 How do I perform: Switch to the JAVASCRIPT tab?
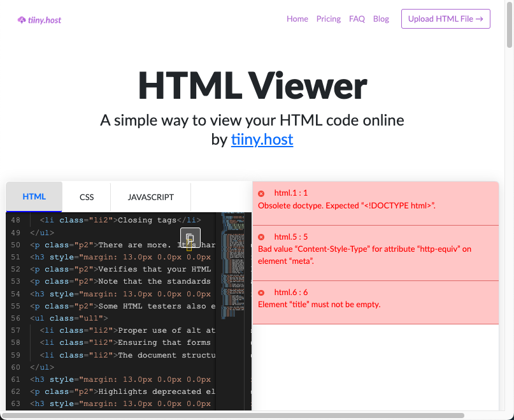pos(150,197)
